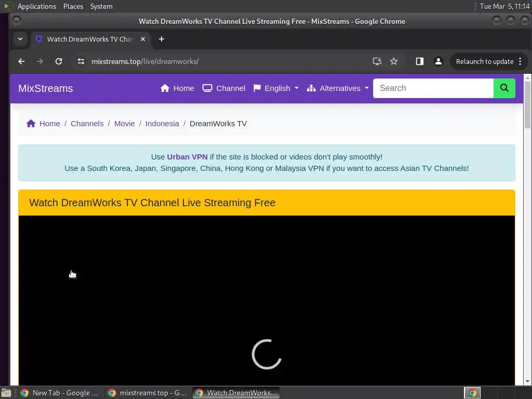Screen dimensions: 532x399
Task: Open the System menu
Action: pos(101,6)
